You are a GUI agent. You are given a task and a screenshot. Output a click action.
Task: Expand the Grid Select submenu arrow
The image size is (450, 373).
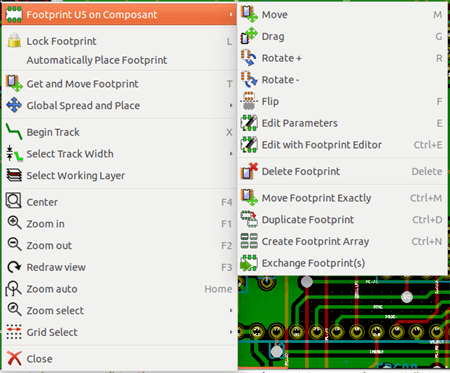[231, 332]
